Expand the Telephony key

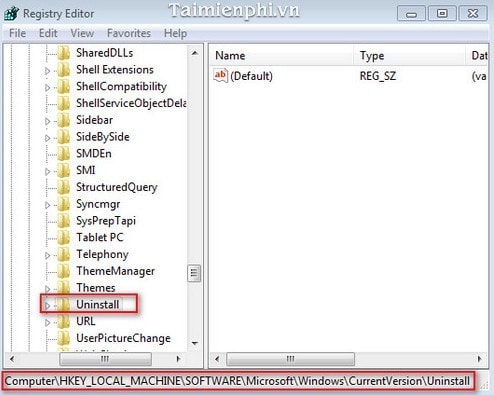[x=48, y=255]
